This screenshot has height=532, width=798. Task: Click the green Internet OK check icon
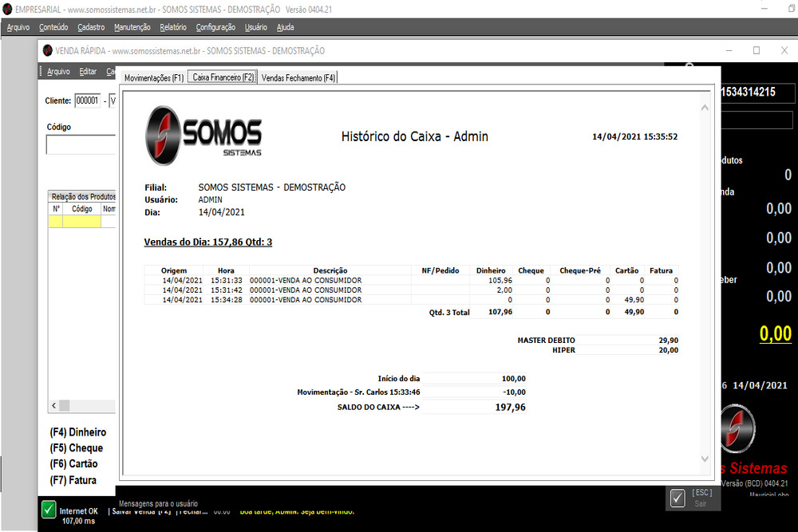click(49, 509)
